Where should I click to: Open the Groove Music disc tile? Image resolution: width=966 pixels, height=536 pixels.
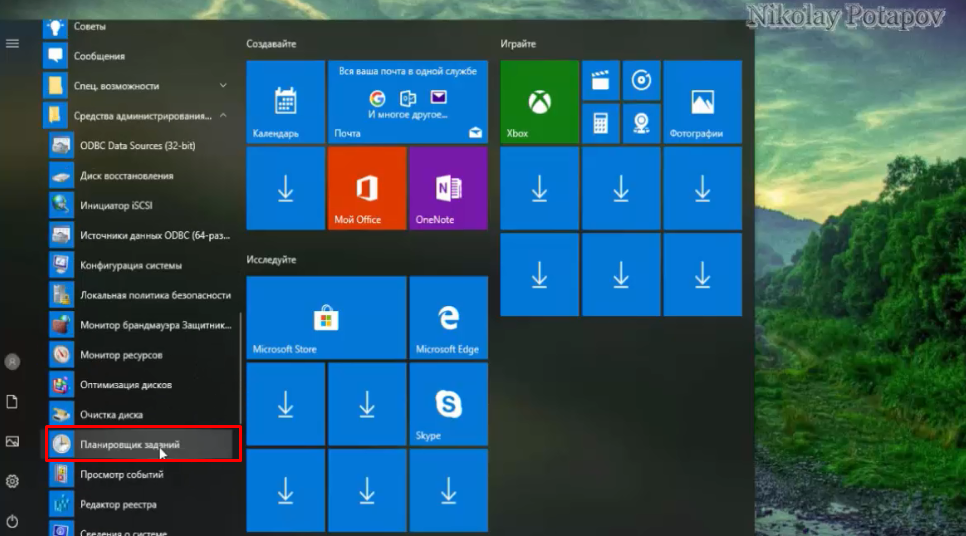coord(641,81)
